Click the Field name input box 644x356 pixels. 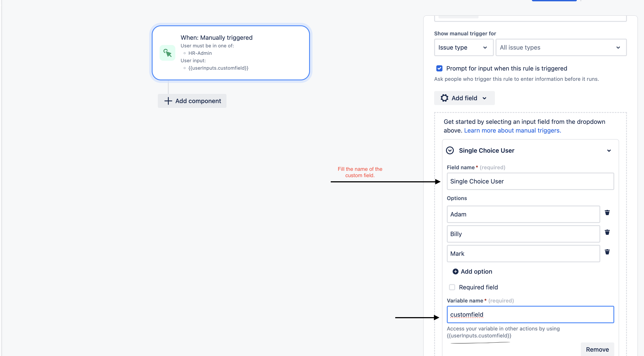(x=530, y=181)
